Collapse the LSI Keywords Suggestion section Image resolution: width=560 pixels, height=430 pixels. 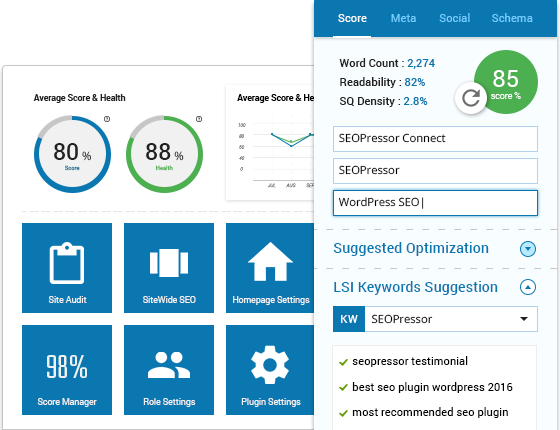[x=528, y=287]
